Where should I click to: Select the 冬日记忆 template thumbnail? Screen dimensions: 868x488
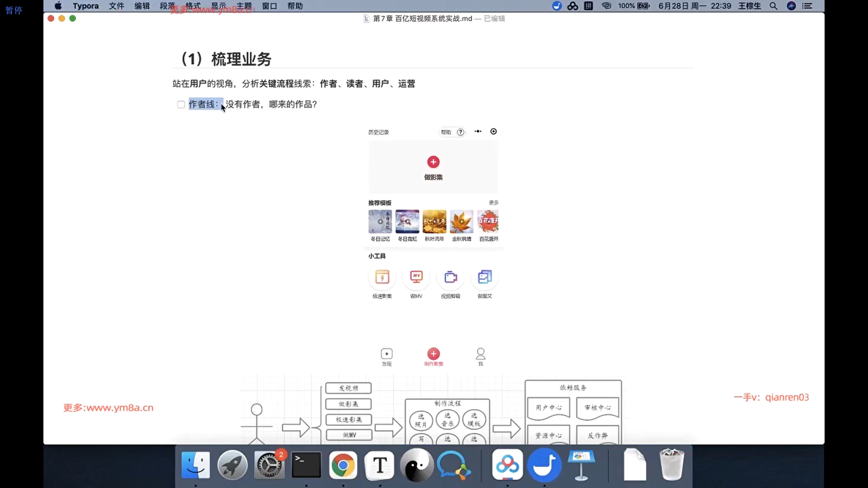380,221
